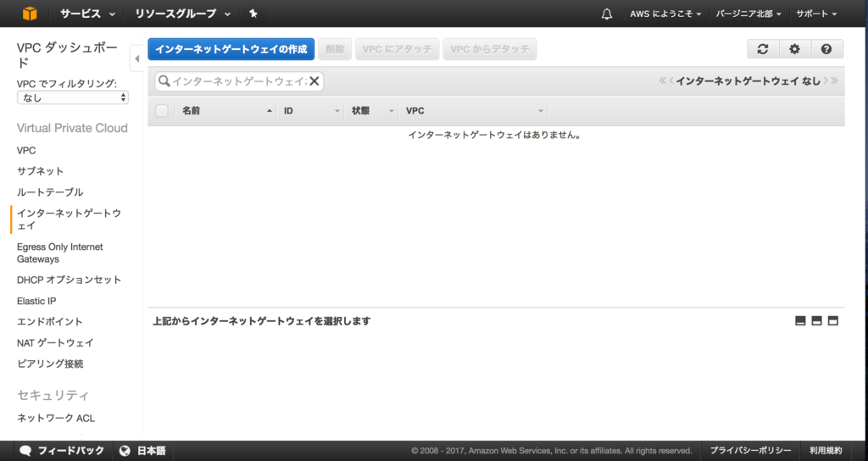Viewport: 868px width, 461px height.
Task: Open the リソースグループ menu
Action: coord(183,14)
